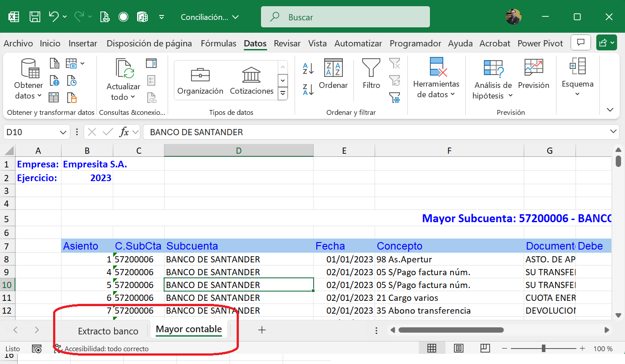This screenshot has width=625, height=364.
Task: Import data from web icon
Action: click(x=54, y=80)
